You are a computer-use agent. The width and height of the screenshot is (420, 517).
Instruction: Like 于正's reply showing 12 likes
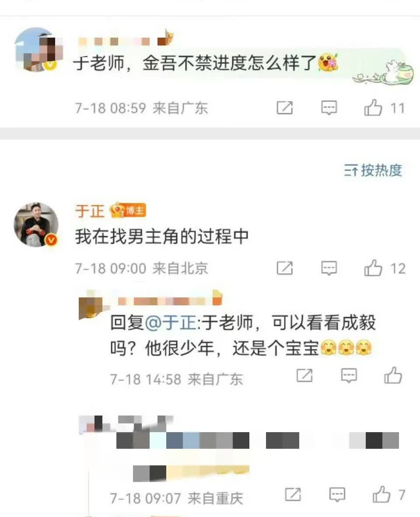pyautogui.click(x=373, y=268)
